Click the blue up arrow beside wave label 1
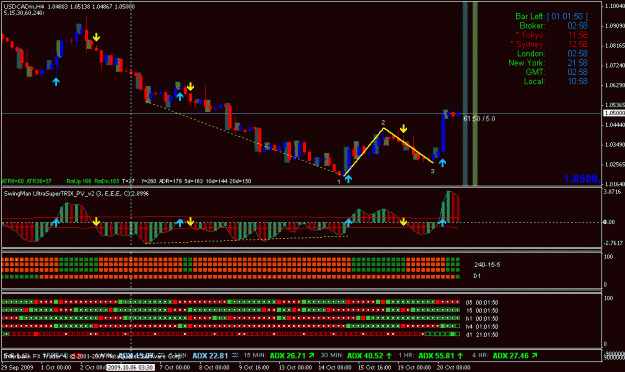 click(348, 179)
